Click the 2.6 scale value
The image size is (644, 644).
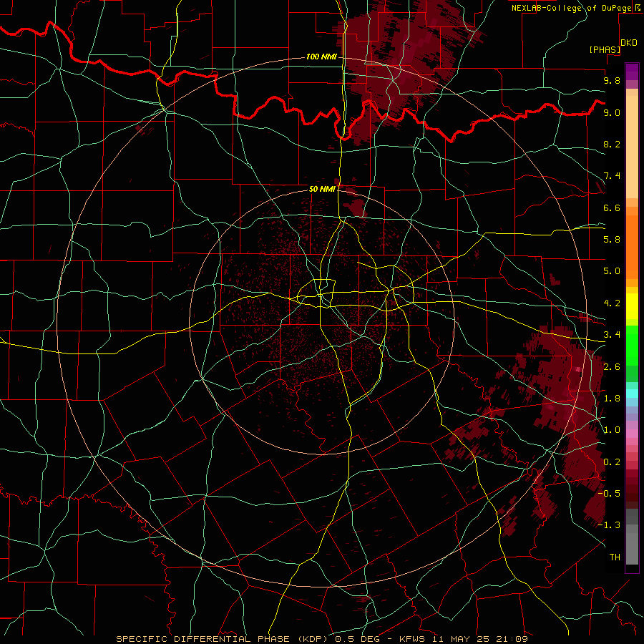(612, 367)
